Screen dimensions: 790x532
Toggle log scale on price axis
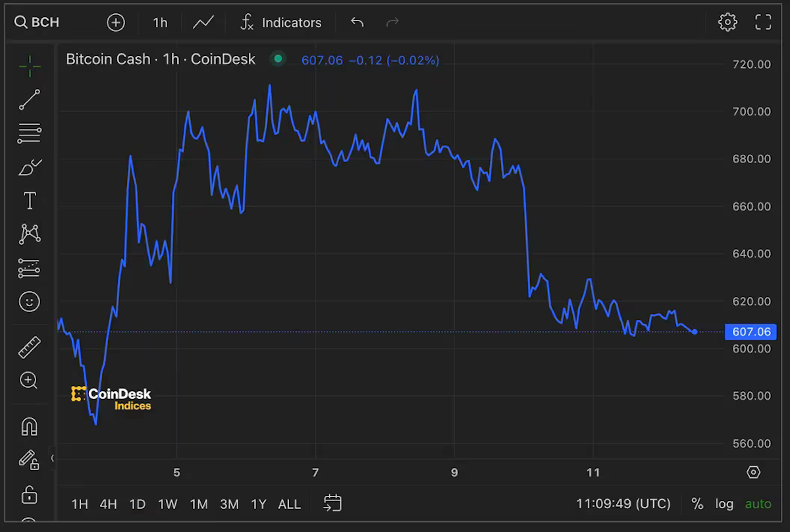pos(724,504)
